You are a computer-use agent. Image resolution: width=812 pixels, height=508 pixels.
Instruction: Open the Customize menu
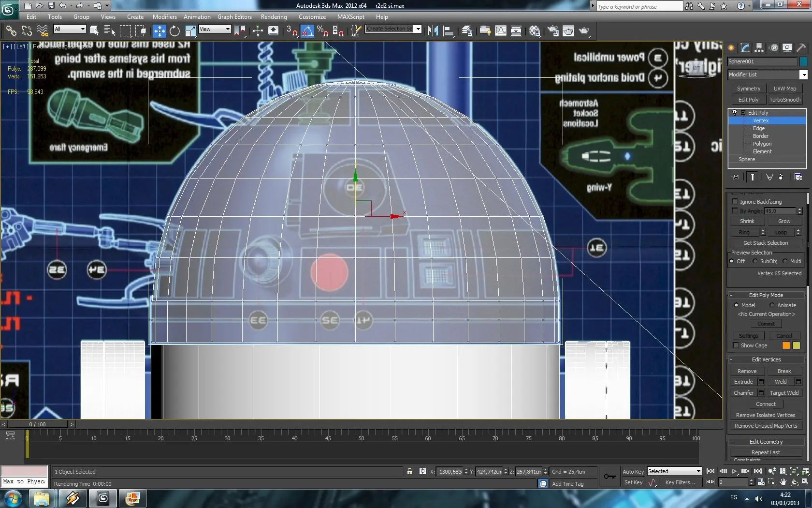pos(312,17)
